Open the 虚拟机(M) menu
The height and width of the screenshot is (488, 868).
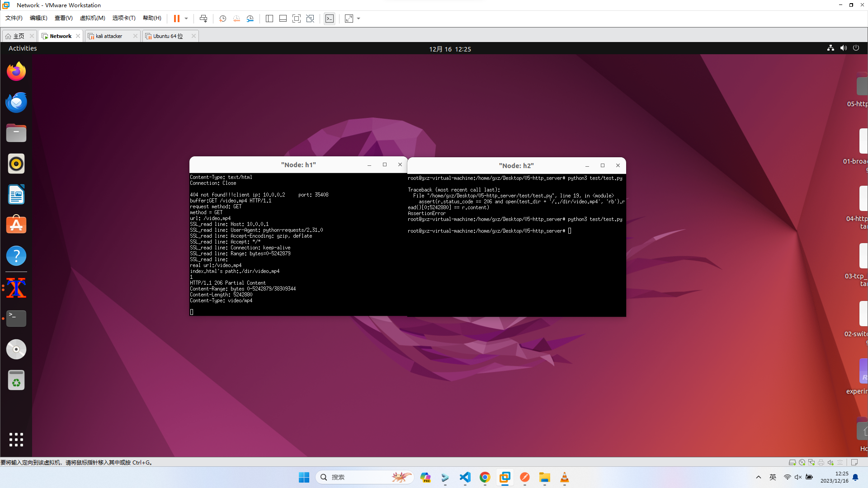point(92,18)
